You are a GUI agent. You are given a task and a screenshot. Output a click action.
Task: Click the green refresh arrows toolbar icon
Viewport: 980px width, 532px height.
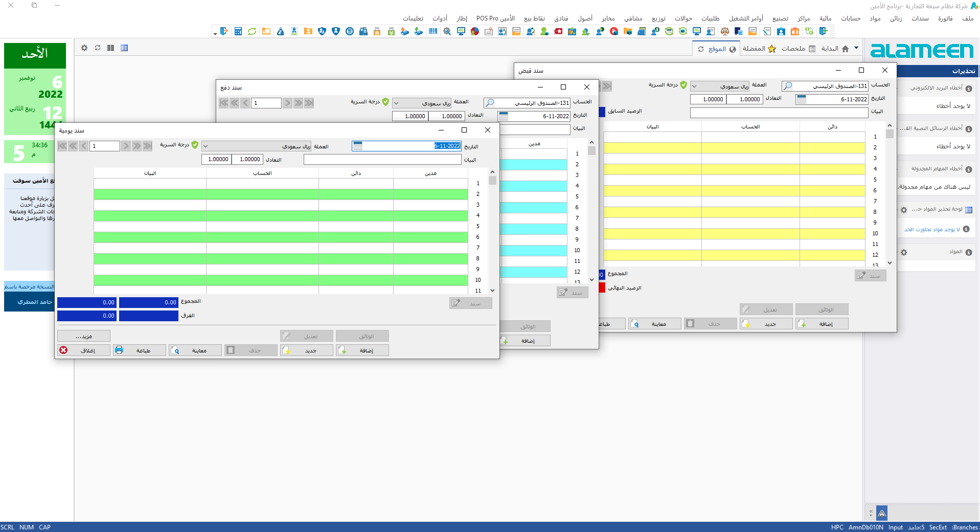[252, 31]
